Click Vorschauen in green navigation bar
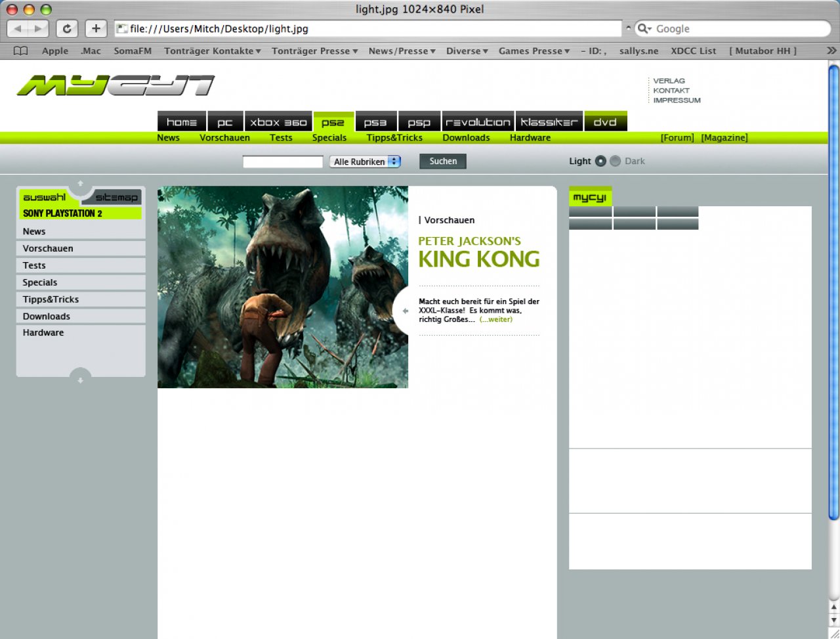 click(224, 138)
